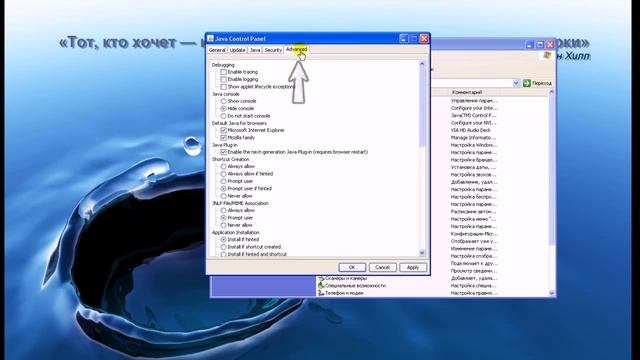Minimize the background Control Panel window
Screen dimensions: 640x360
pos(530,44)
